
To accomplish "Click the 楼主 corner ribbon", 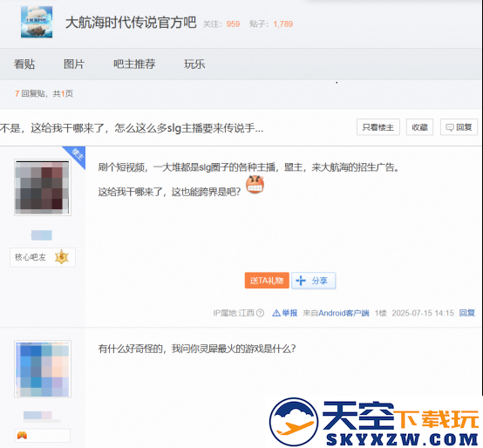I will [x=77, y=154].
